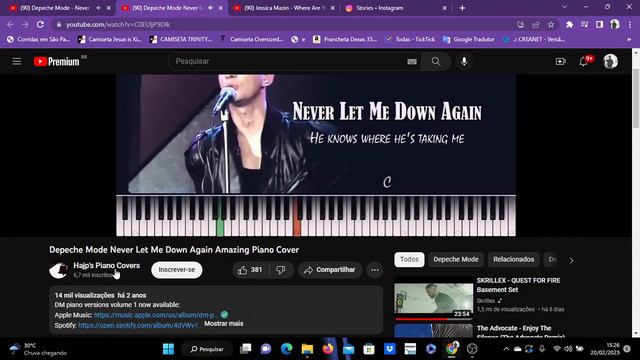Dislike the video with thumbs down

(x=281, y=270)
